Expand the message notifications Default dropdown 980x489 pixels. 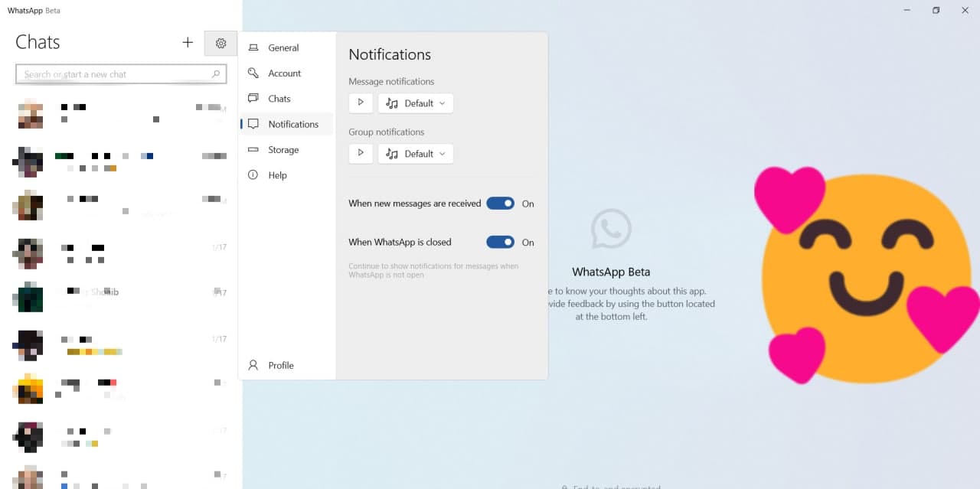tap(416, 103)
